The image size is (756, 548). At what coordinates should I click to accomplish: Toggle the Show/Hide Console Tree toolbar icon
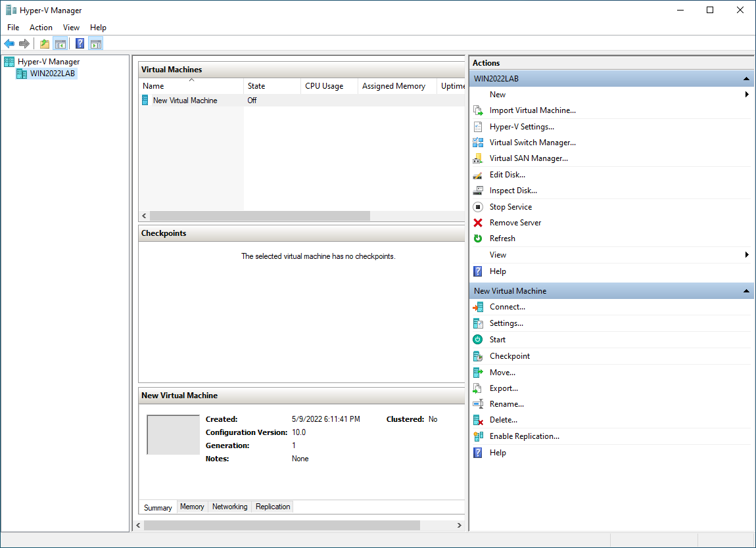coord(60,44)
